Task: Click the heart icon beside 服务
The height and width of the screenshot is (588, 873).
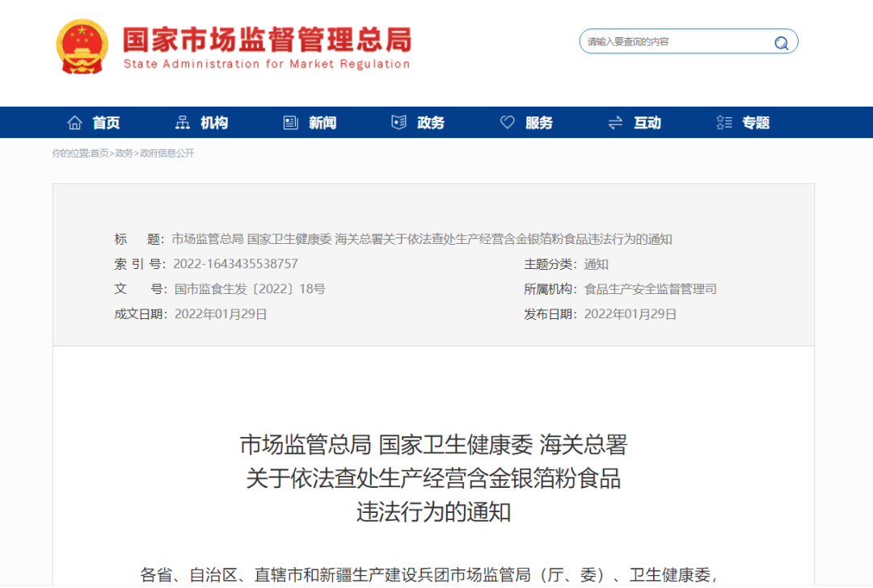Action: point(507,122)
